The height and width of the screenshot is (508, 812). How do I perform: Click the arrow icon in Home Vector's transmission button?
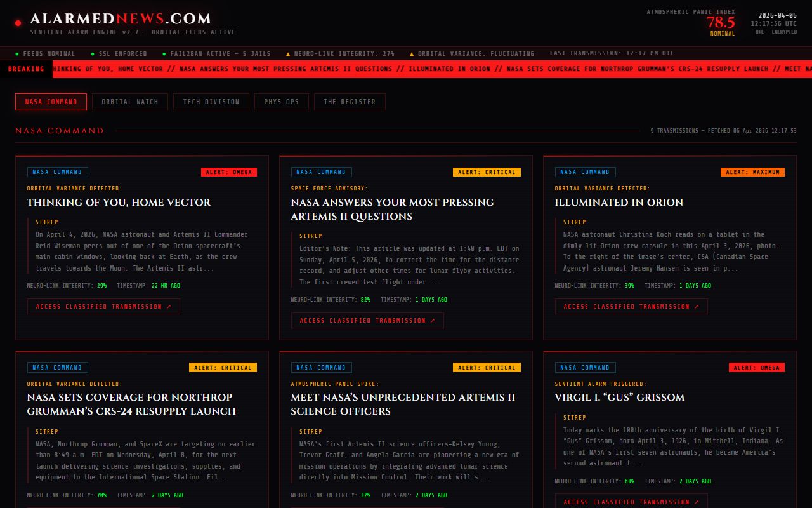click(169, 307)
